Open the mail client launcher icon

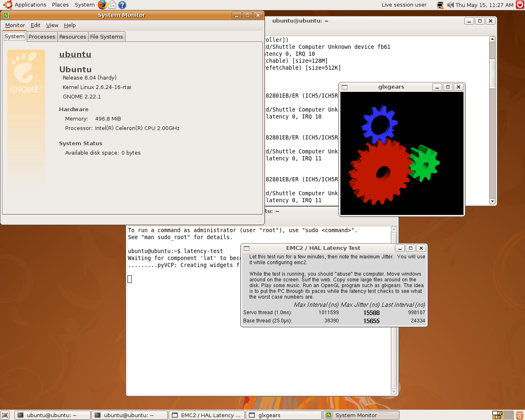[112, 5]
